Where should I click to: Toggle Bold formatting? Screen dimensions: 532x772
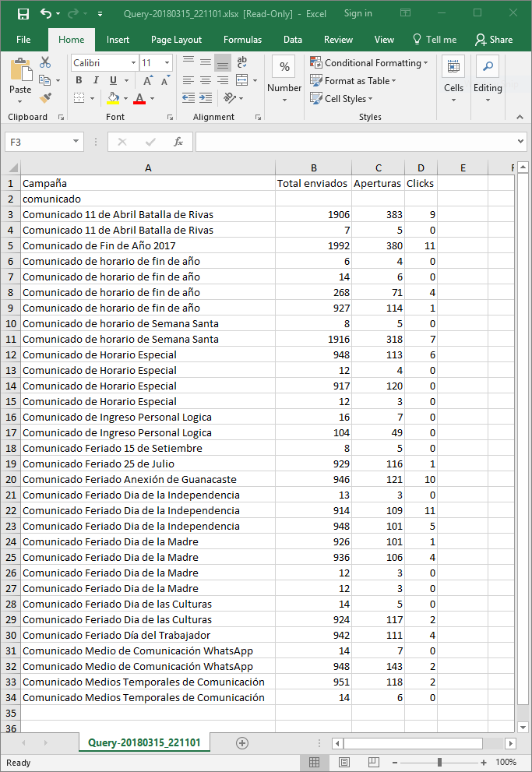tap(79, 80)
